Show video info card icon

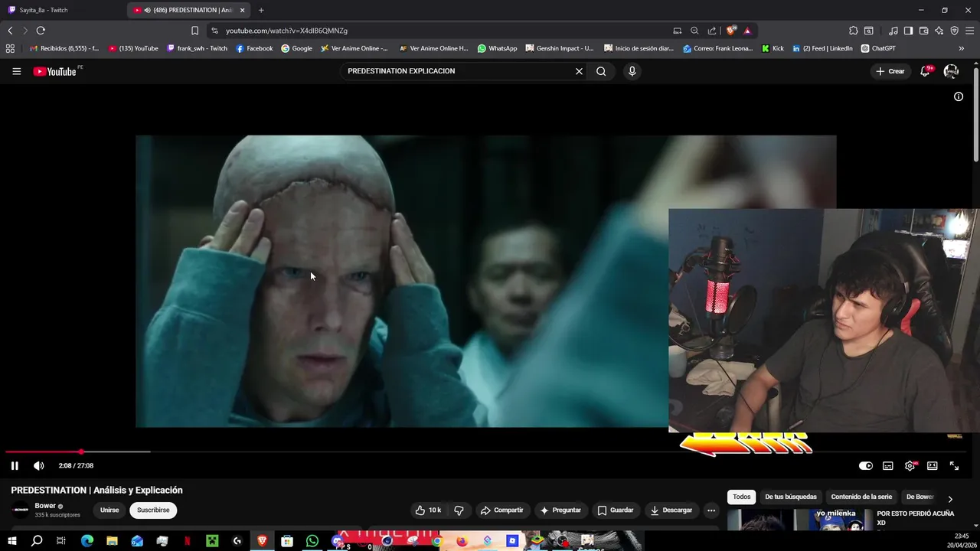tap(958, 96)
